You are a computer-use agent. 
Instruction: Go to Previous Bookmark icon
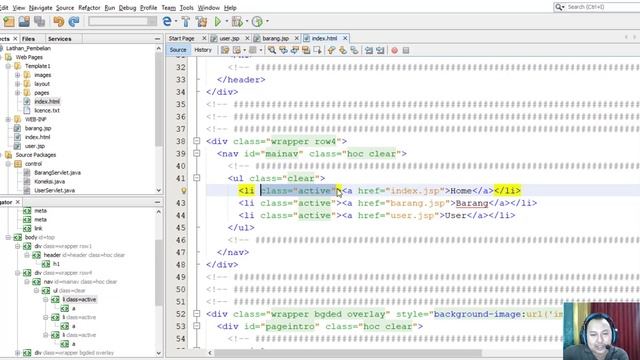331,50
